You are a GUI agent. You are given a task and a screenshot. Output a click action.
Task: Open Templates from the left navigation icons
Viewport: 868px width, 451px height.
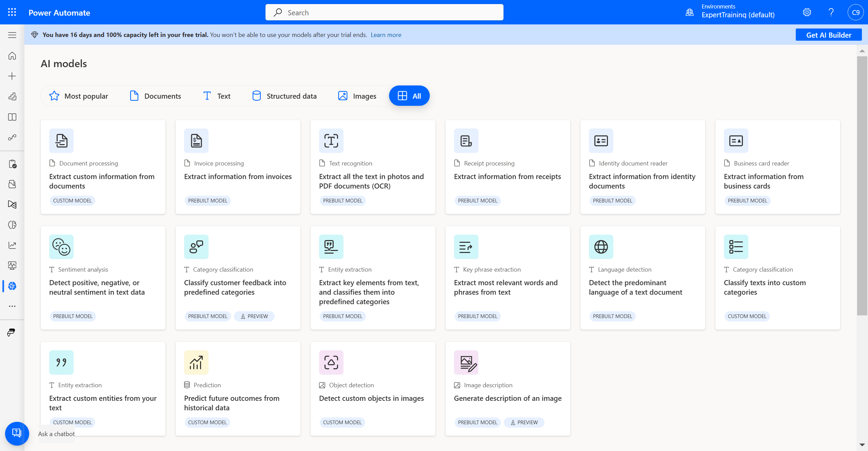click(x=12, y=96)
